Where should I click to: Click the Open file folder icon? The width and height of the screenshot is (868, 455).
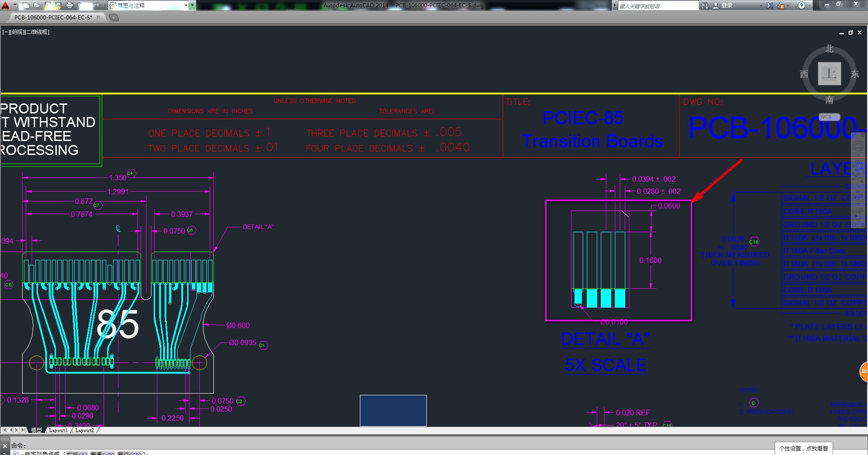click(x=37, y=5)
